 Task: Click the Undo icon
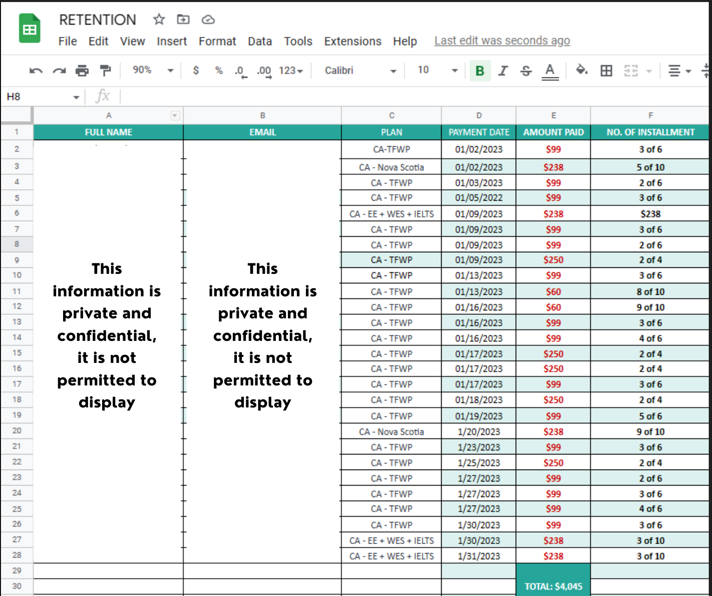36,71
